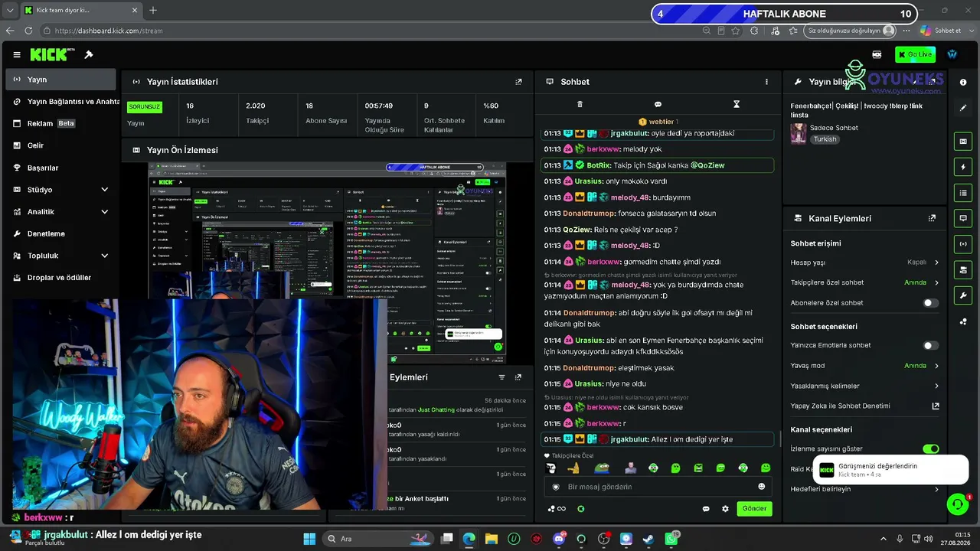Open Takipçilere özel sohbet setting chevron

pos(936,283)
